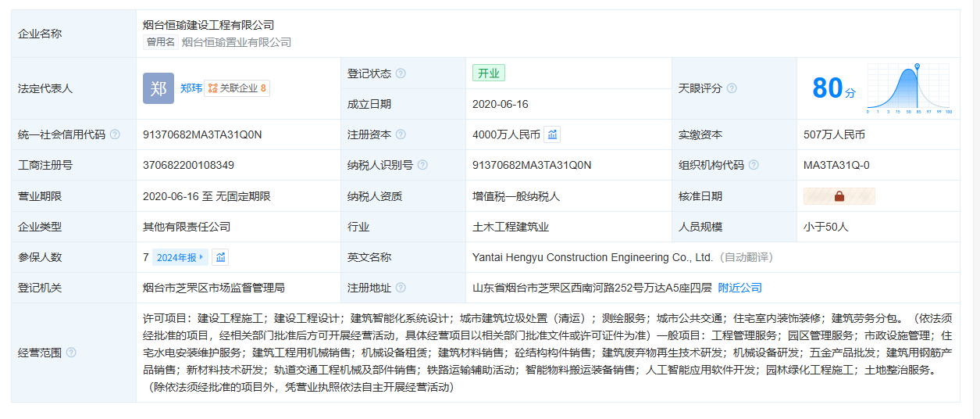Click the help icon beside 纳税人识别号
980x419 pixels.
click(x=422, y=165)
